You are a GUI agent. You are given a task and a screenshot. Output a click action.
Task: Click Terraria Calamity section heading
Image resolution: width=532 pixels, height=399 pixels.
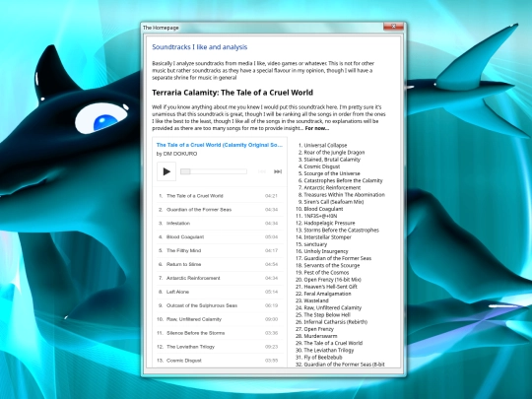233,93
